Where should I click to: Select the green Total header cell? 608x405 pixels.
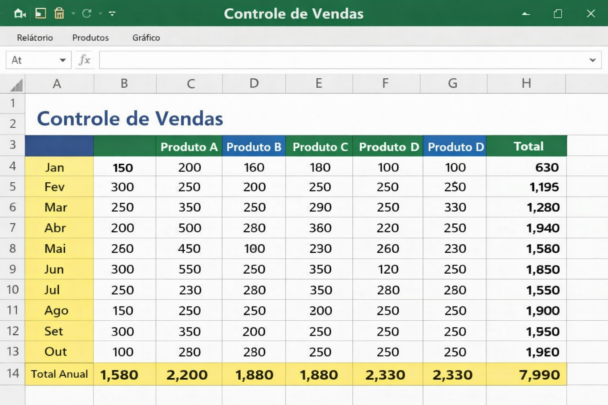(527, 147)
